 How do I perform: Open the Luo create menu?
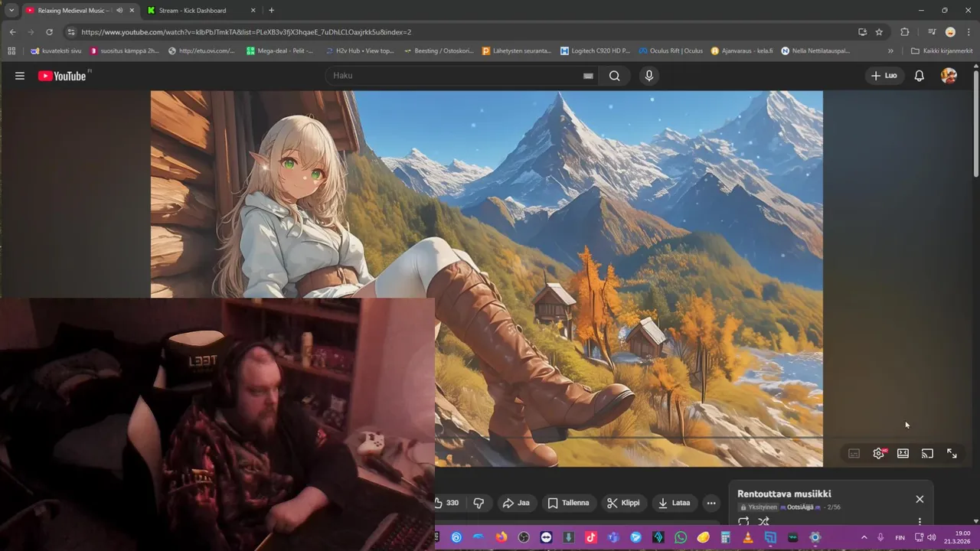pos(884,76)
